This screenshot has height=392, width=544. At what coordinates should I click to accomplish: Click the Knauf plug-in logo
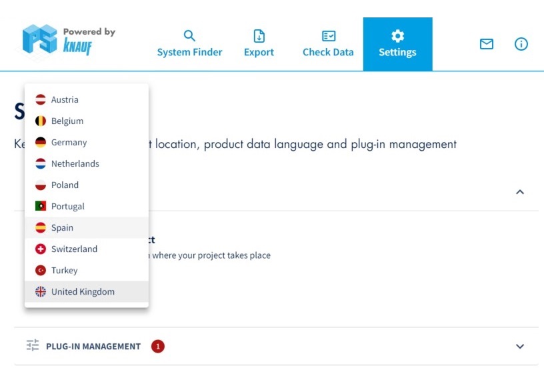tap(69, 40)
